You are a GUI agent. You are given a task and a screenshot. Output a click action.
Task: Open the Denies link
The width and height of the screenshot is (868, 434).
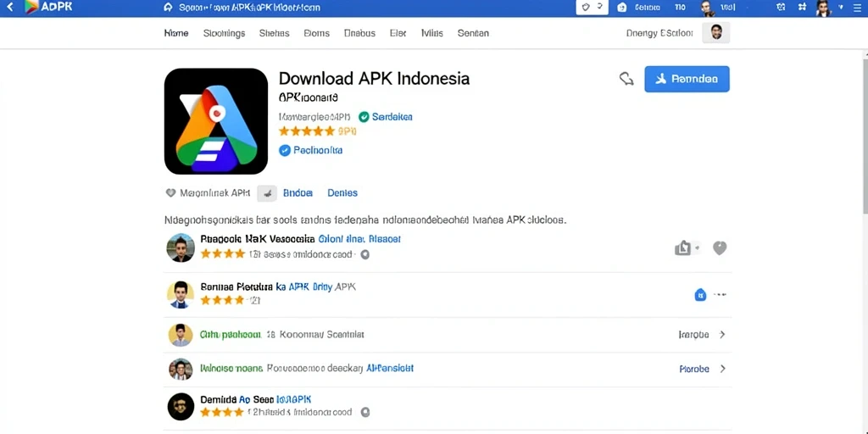click(342, 193)
